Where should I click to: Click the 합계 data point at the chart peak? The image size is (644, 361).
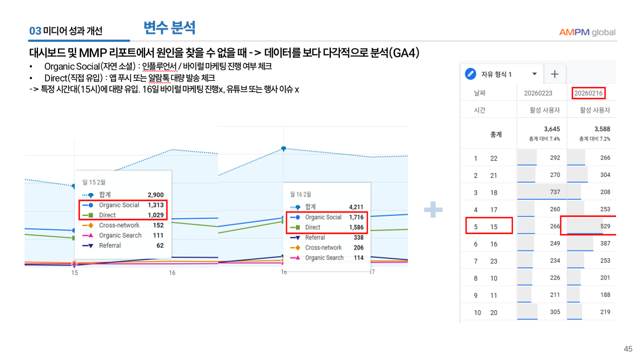point(283,148)
